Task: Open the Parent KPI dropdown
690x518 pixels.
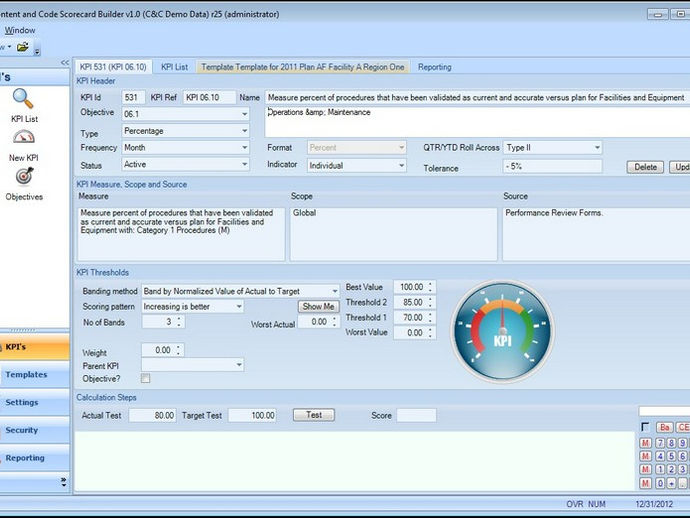Action: [x=239, y=364]
